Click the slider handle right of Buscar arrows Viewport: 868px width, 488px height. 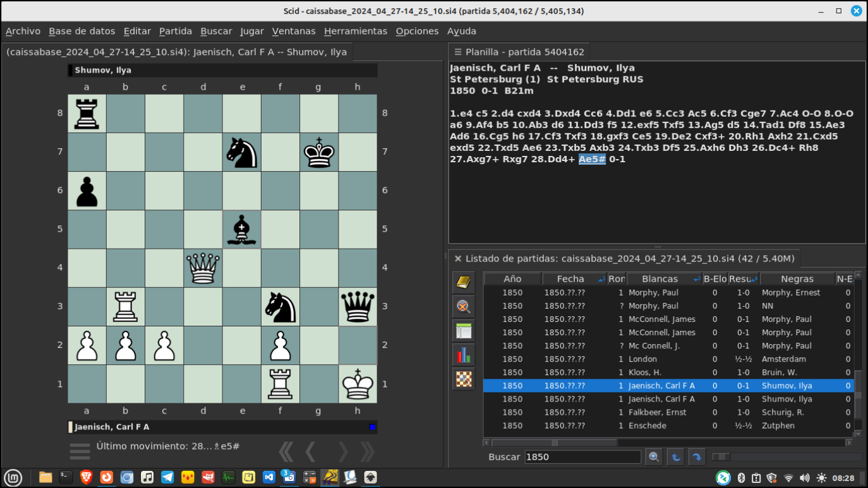tap(721, 456)
